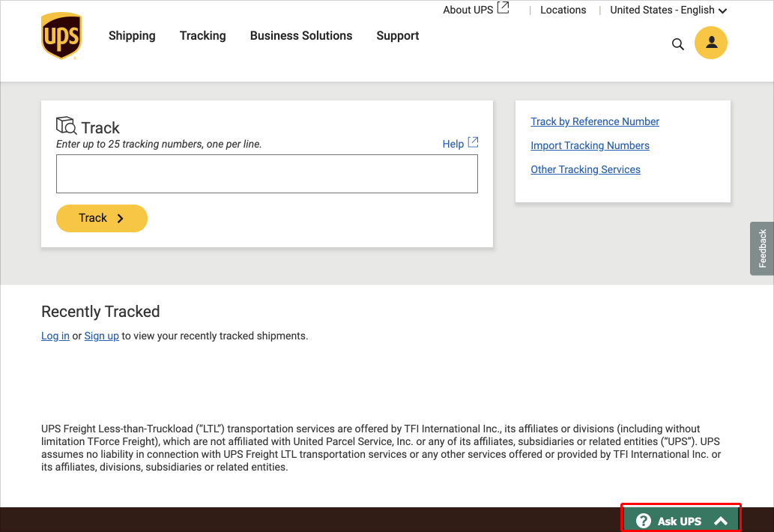Open the Help link for tracking
This screenshot has width=774, height=532.
point(453,144)
